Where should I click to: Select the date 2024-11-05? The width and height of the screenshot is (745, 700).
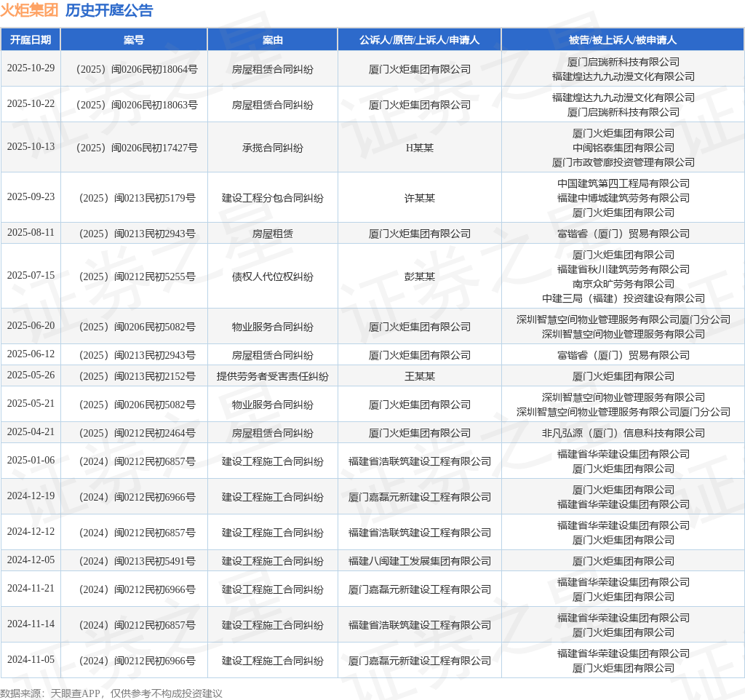tap(31, 659)
